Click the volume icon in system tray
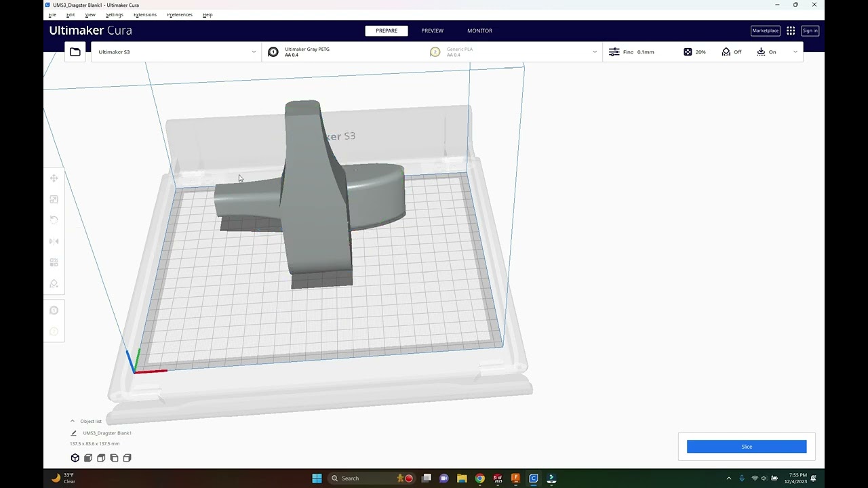Image resolution: width=868 pixels, height=488 pixels. pyautogui.click(x=764, y=479)
